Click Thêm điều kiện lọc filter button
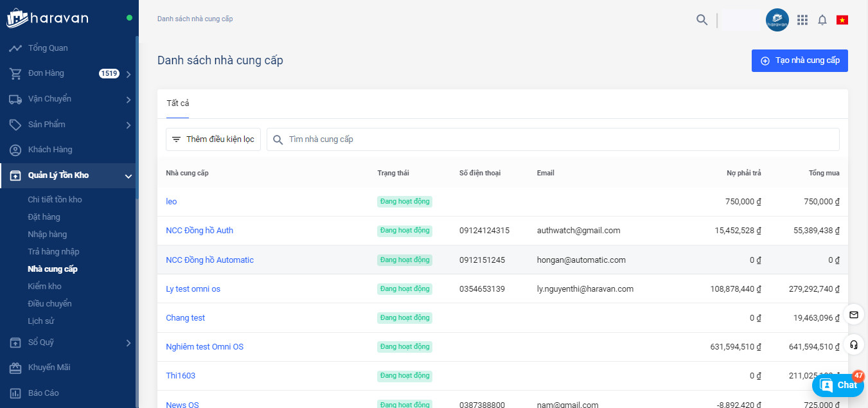The height and width of the screenshot is (408, 868). tap(213, 139)
